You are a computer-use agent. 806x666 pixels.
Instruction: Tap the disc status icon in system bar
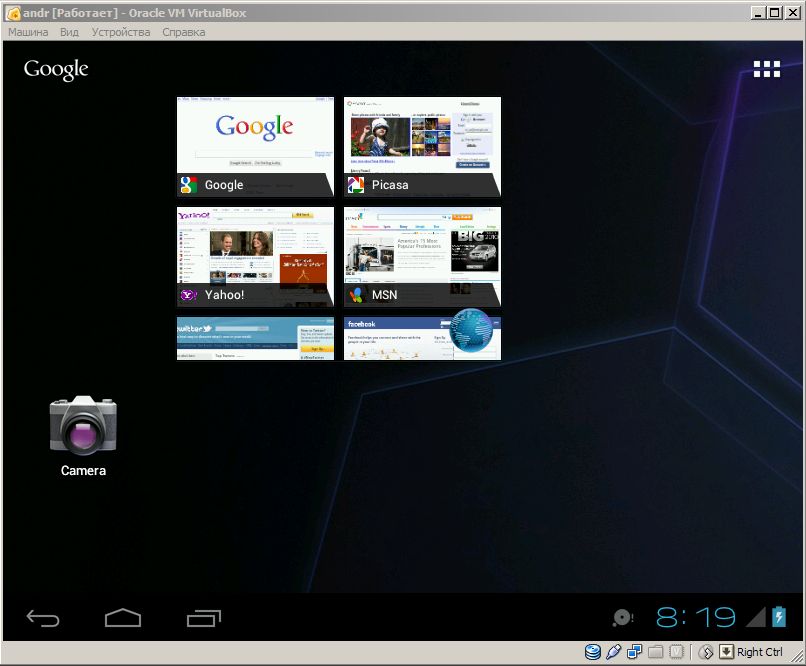pos(622,618)
